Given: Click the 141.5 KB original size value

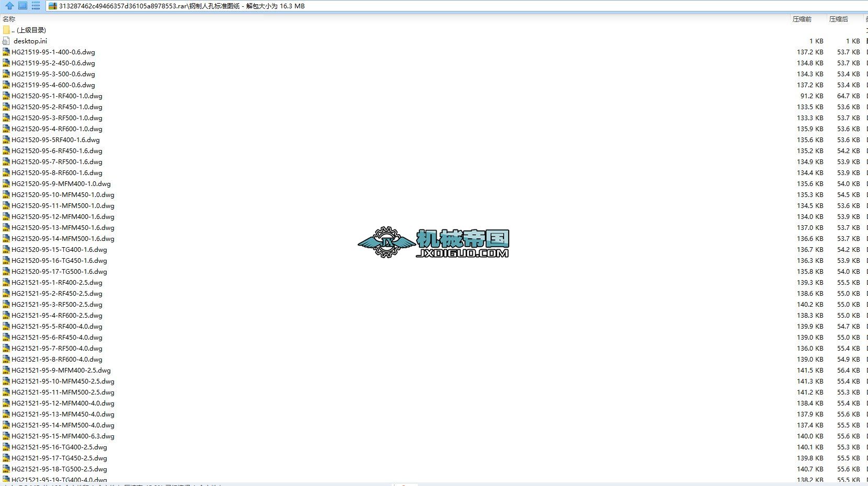Looking at the screenshot, I should click(810, 370).
